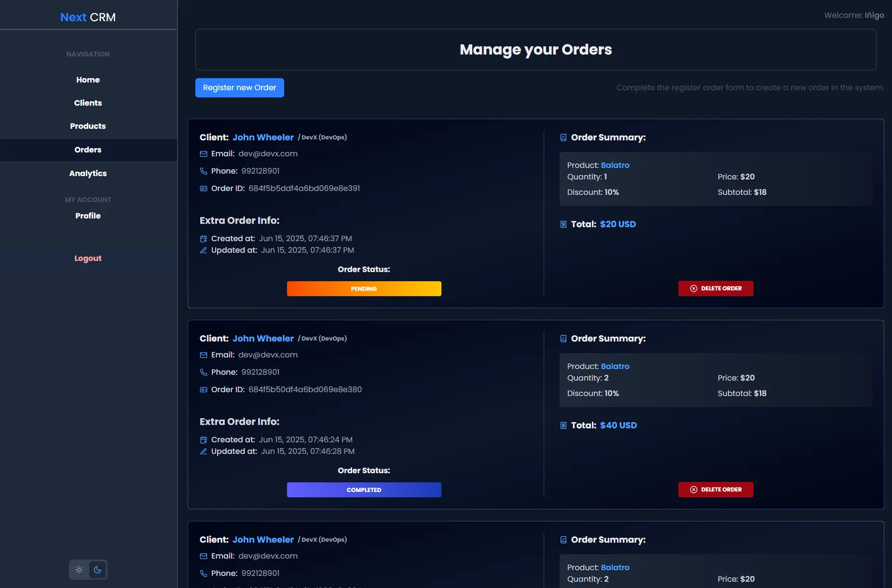Click the email icon in third order card
The width and height of the screenshot is (892, 588).
[204, 556]
